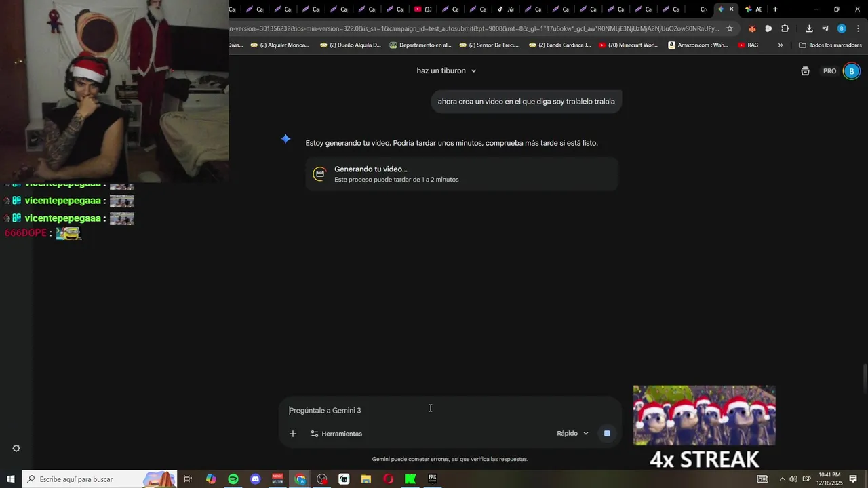Open the Chrome profile B icon in toolbar
The height and width of the screenshot is (488, 868).
pos(842,28)
